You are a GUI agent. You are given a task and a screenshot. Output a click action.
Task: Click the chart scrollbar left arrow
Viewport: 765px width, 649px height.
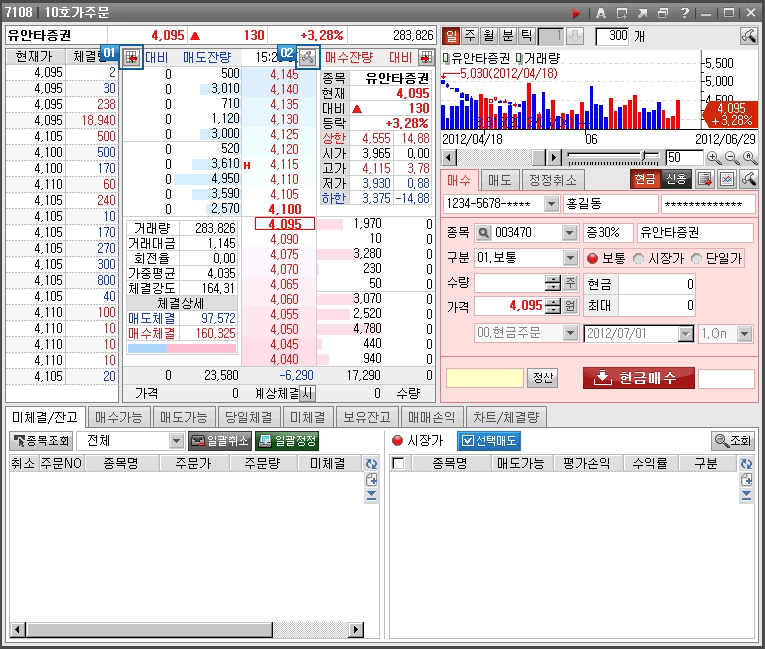coord(449,158)
